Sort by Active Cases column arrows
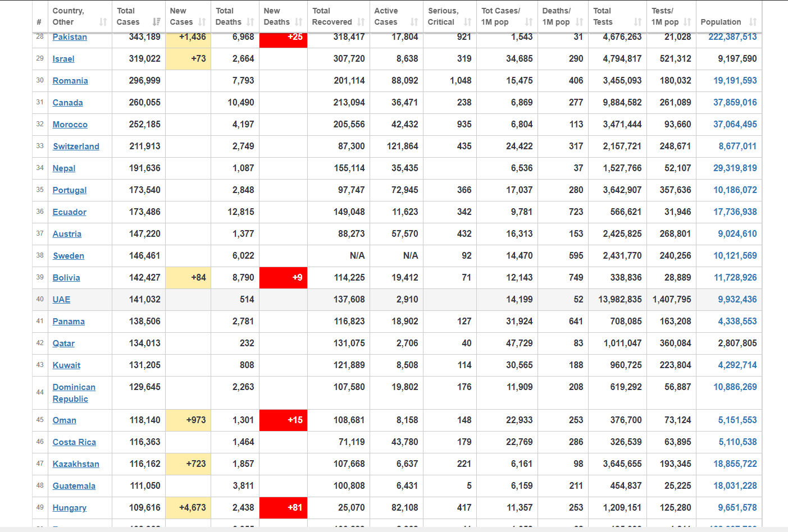The image size is (788, 532). [x=415, y=22]
